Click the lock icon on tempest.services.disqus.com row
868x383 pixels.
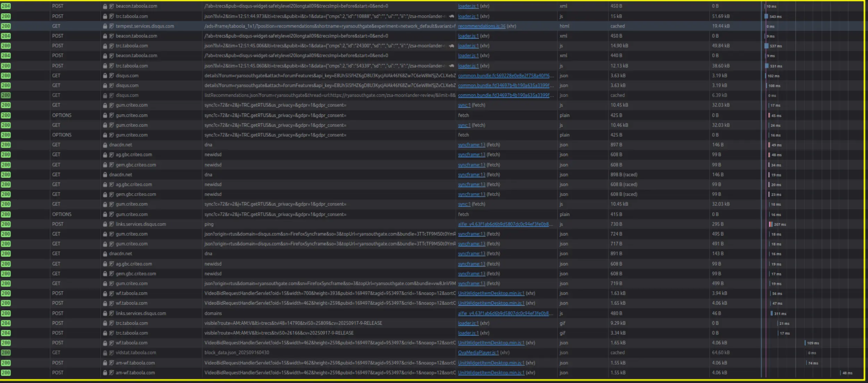pos(105,26)
